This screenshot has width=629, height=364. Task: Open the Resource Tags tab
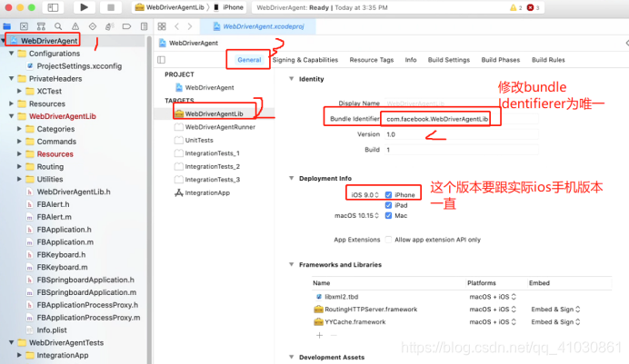[372, 60]
